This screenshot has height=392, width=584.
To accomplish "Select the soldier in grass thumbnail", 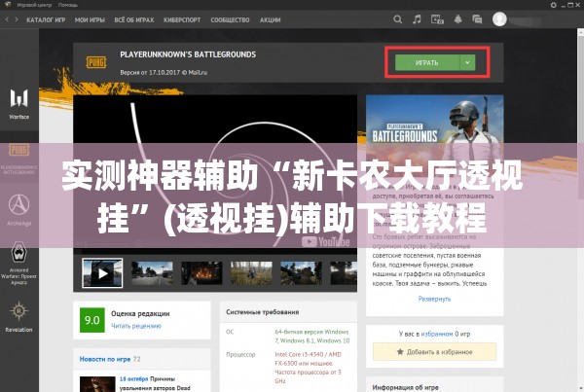I will point(251,273).
